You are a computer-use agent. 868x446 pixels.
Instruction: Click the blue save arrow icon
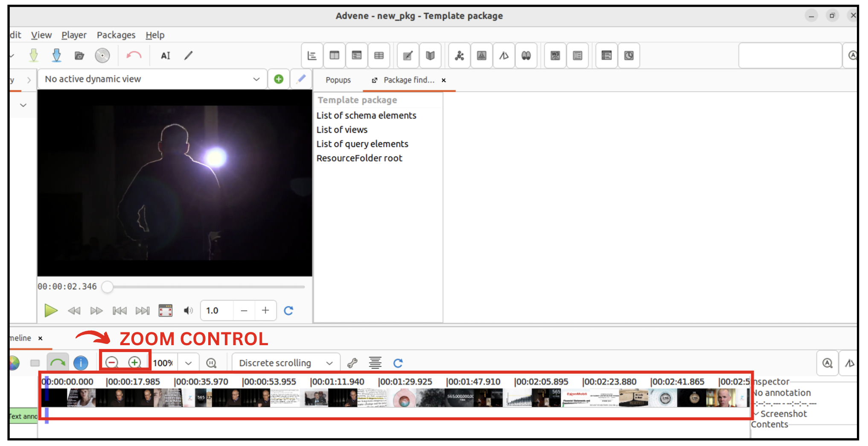tap(56, 55)
